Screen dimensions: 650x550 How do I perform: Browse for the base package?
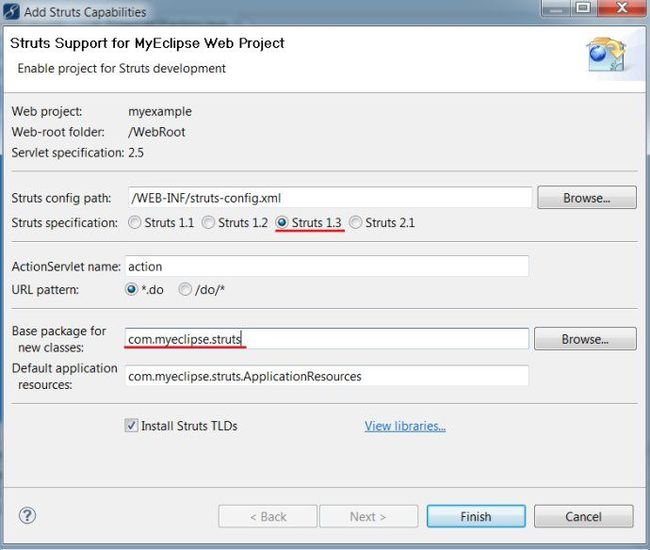click(x=585, y=339)
